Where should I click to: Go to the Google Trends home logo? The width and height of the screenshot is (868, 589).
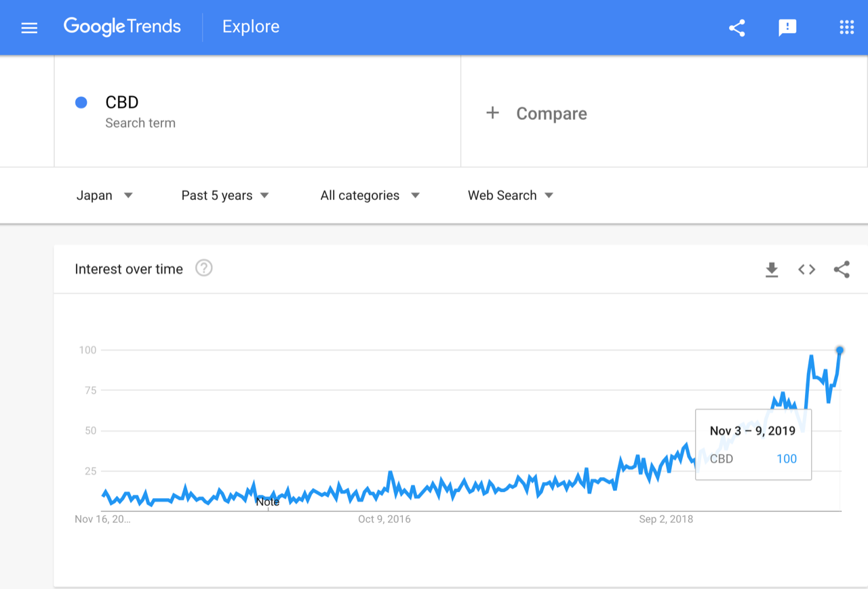[122, 27]
